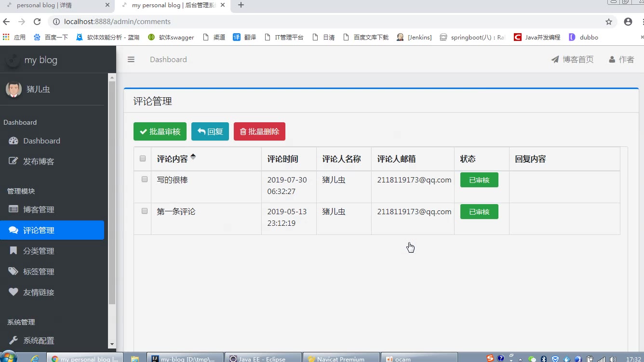Select 评论管理 in the sidebar
This screenshot has height=362, width=644.
pos(52,230)
